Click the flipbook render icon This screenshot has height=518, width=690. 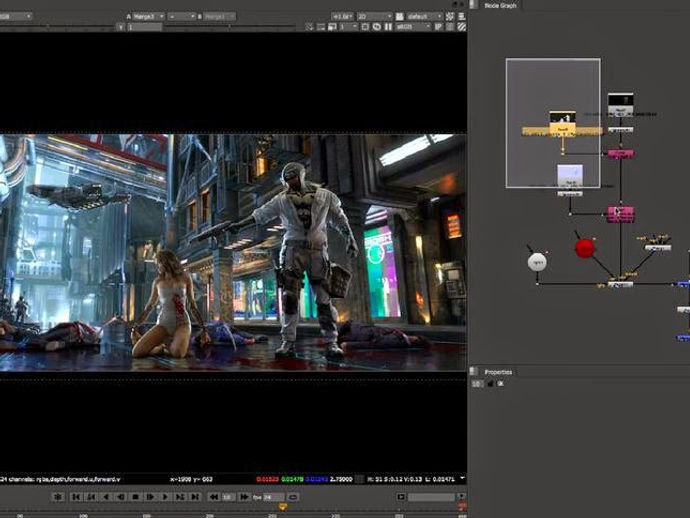[401, 497]
